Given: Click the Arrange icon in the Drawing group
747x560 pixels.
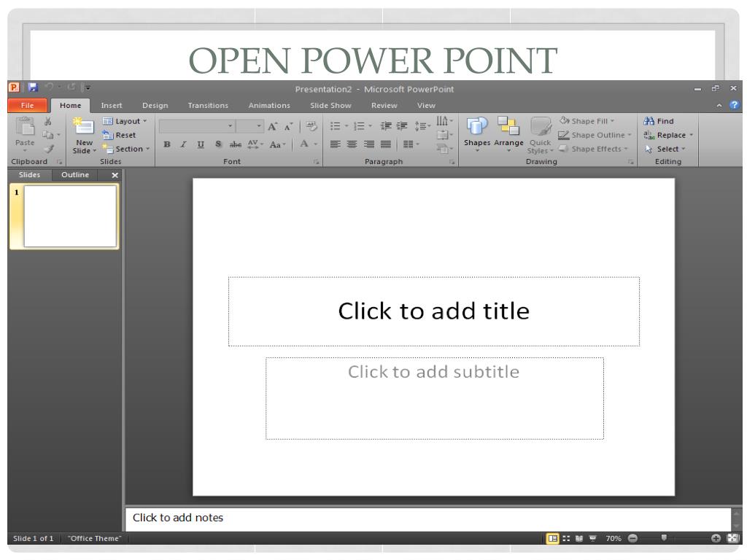Looking at the screenshot, I should (508, 127).
